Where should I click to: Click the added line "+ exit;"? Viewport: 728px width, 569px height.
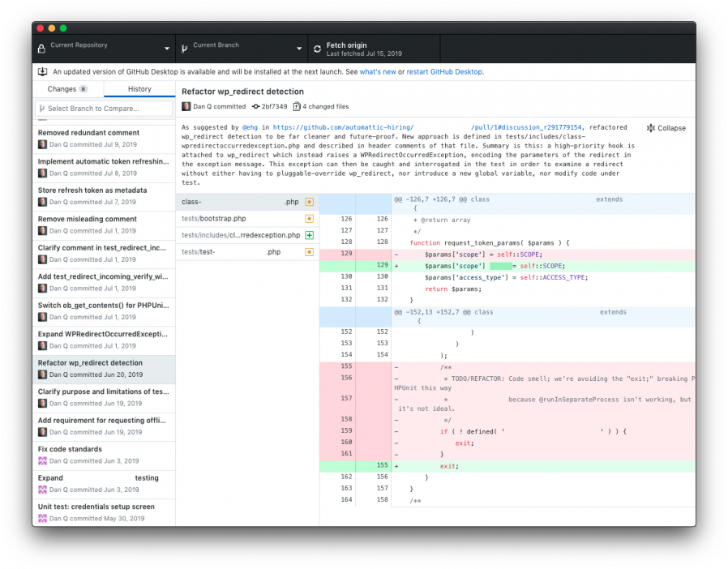(x=507, y=466)
